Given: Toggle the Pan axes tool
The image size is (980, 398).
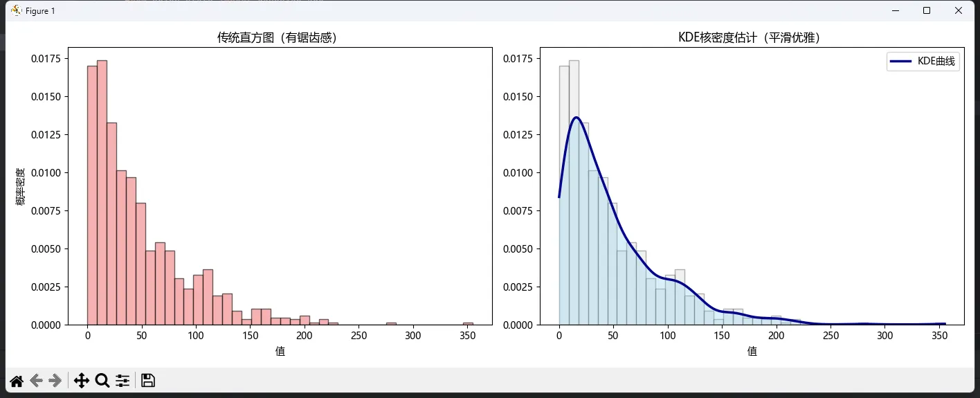Looking at the screenshot, I should click(82, 381).
